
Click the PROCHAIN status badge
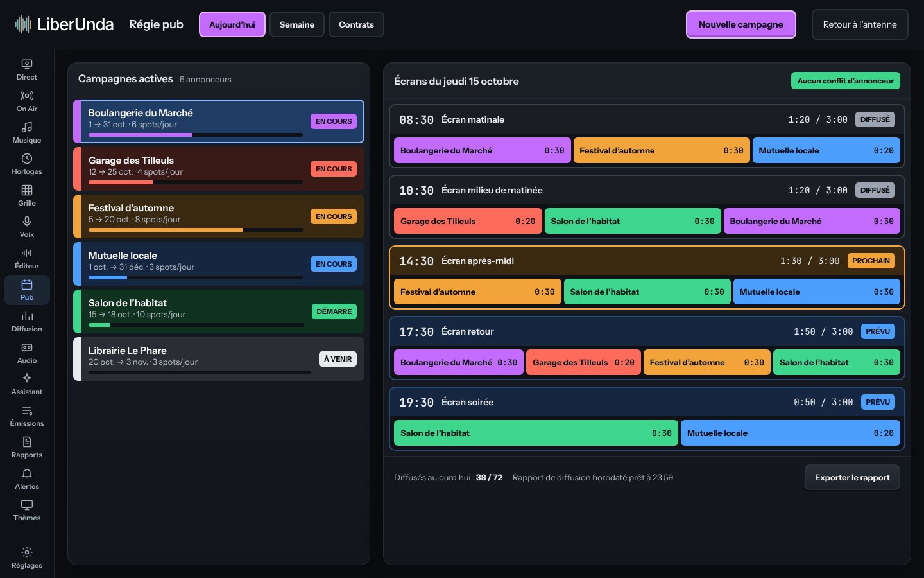pos(871,261)
